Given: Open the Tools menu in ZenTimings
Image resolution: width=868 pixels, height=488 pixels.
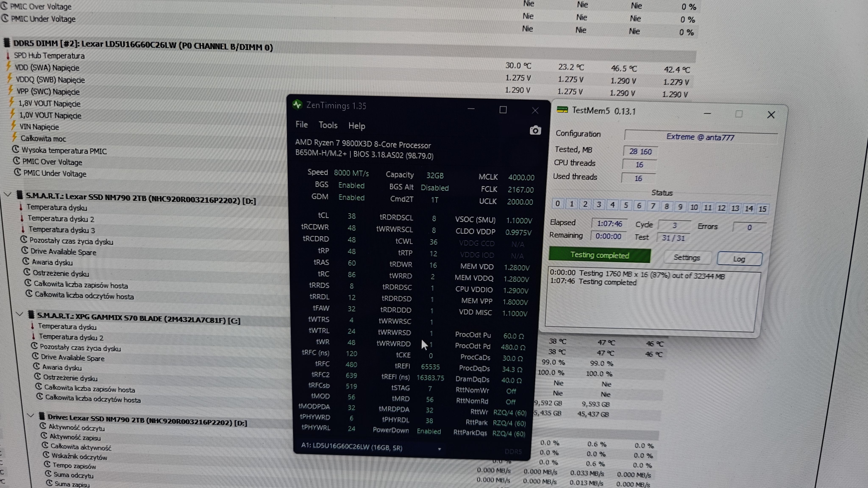Looking at the screenshot, I should 328,125.
